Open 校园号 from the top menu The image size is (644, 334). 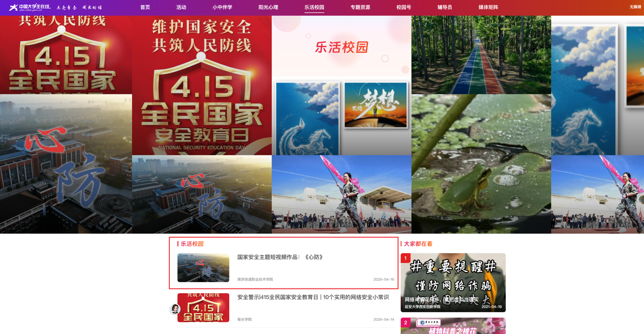[x=403, y=7]
